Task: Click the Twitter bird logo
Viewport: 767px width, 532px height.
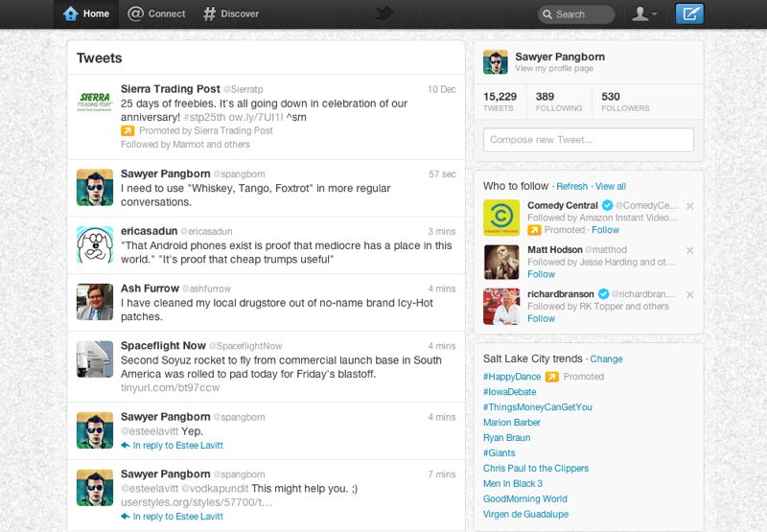Action: (x=384, y=13)
